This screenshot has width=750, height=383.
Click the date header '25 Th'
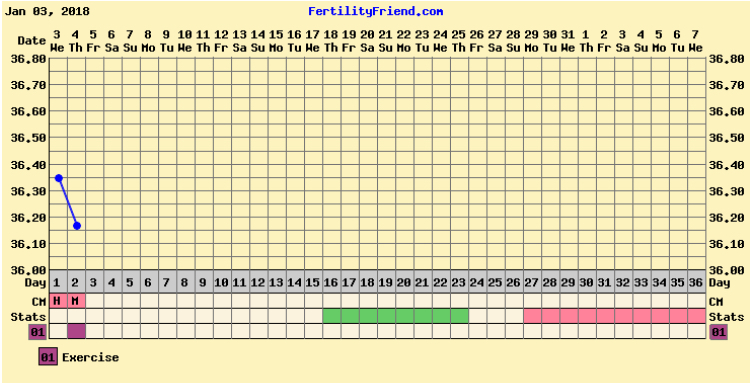click(458, 41)
